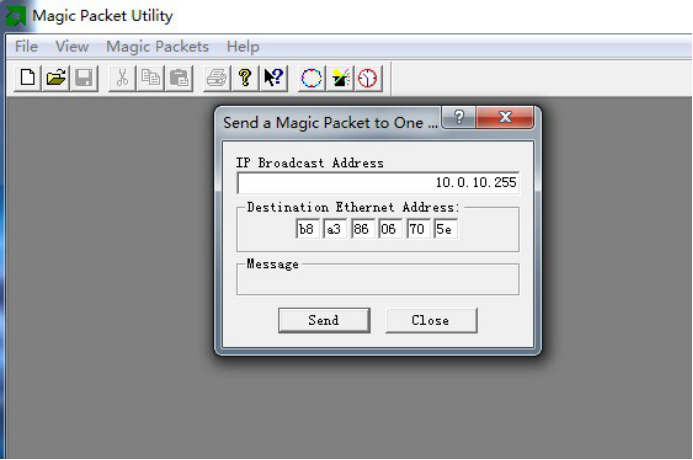Open the File menu

click(26, 46)
